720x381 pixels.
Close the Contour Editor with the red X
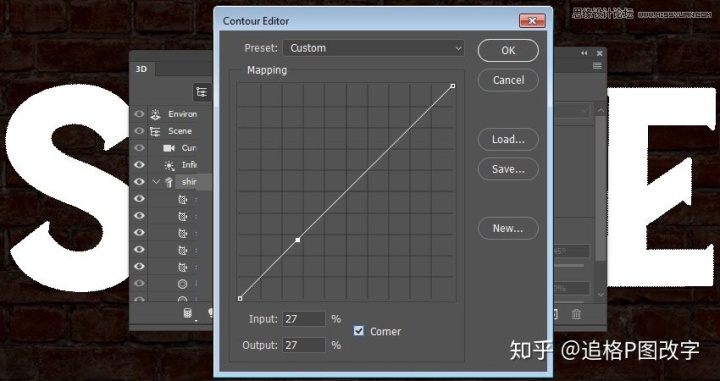coord(532,21)
